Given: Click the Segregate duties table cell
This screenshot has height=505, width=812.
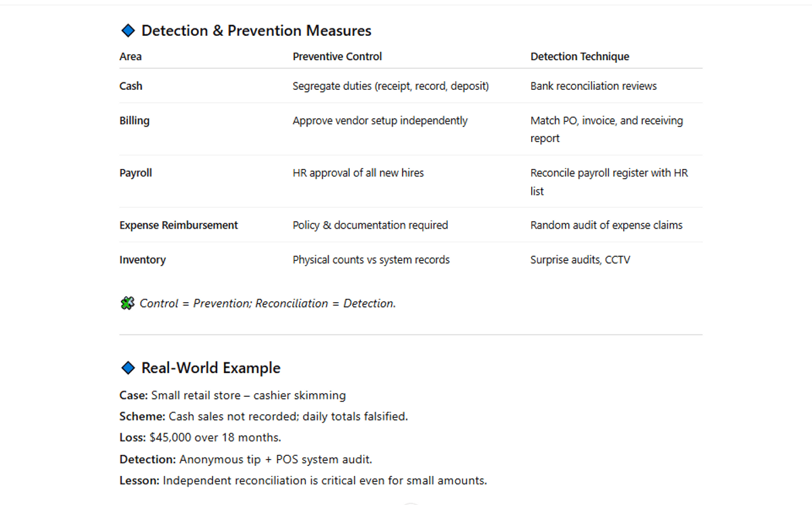Looking at the screenshot, I should (390, 86).
